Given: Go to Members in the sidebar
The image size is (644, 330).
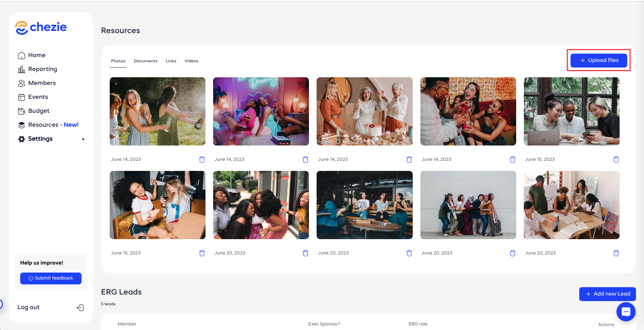Looking at the screenshot, I should click(x=42, y=83).
